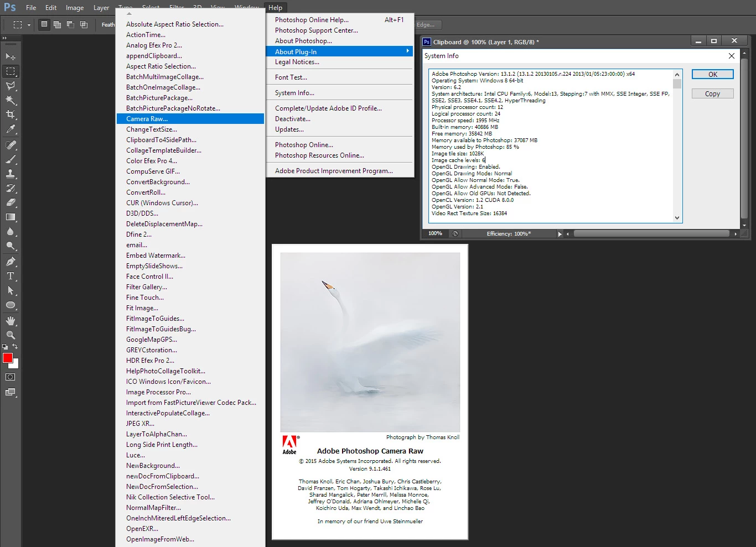
Task: Click OK in System Info dialog
Action: tap(713, 74)
